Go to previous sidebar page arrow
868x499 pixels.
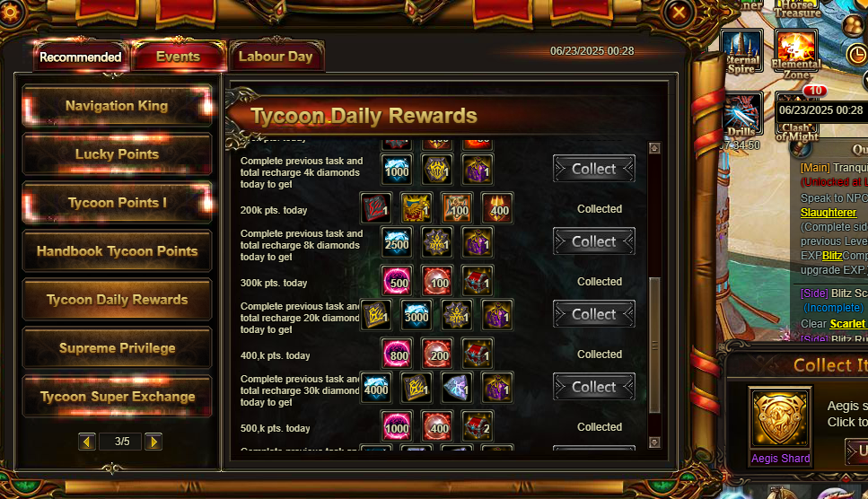point(87,442)
